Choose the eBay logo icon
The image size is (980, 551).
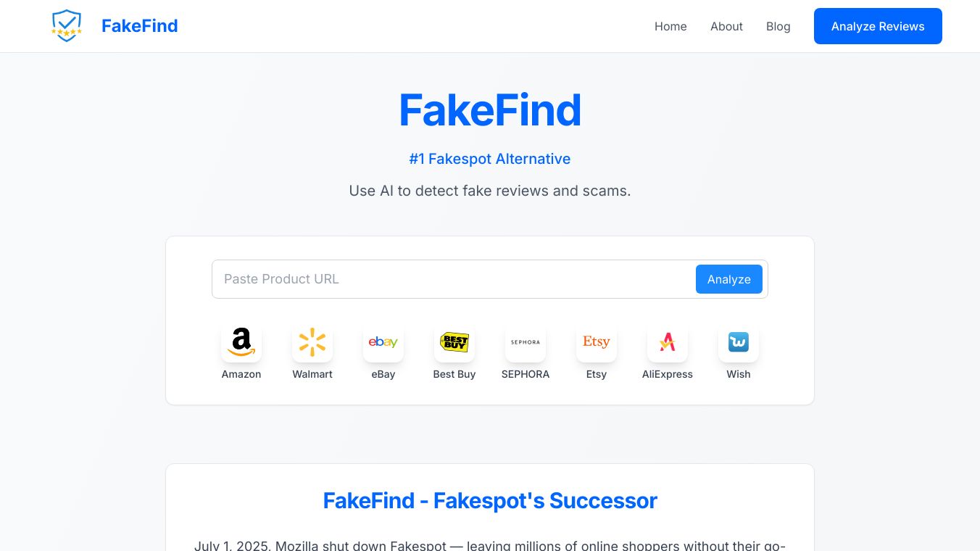point(383,342)
